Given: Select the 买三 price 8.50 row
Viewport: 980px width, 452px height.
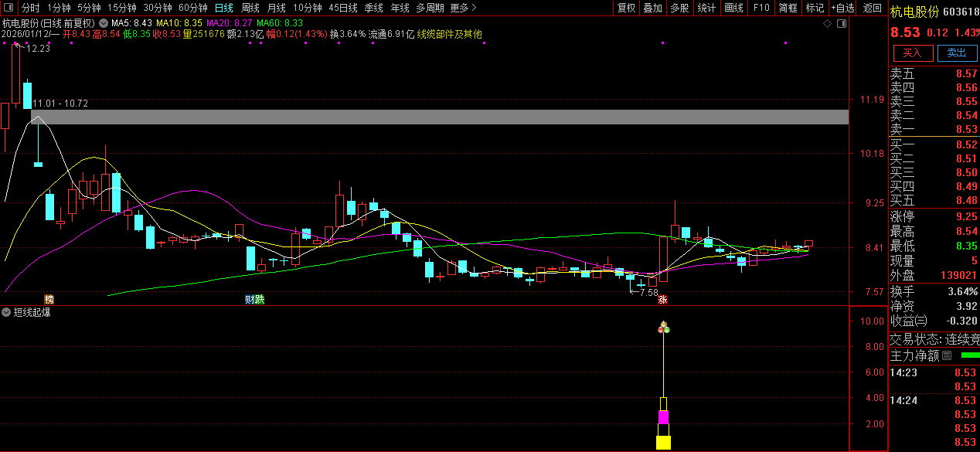Looking at the screenshot, I should pos(934,172).
